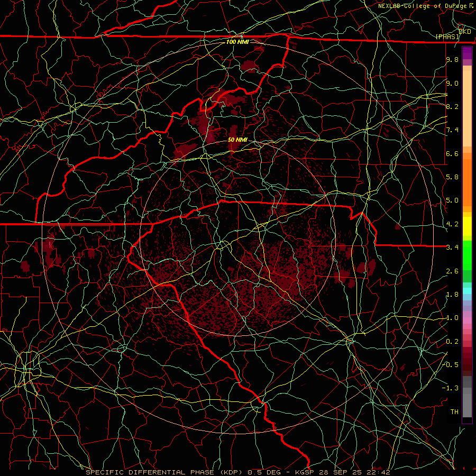This screenshot has width=476, height=476.
Task: Click the 9.8 value on the color scale
Action: click(452, 59)
